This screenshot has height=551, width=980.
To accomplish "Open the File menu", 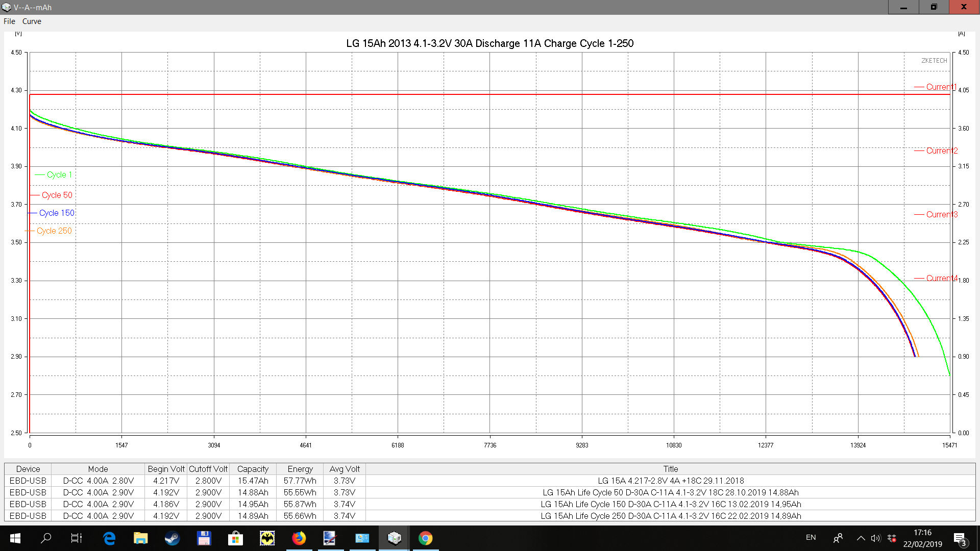I will click(x=9, y=21).
